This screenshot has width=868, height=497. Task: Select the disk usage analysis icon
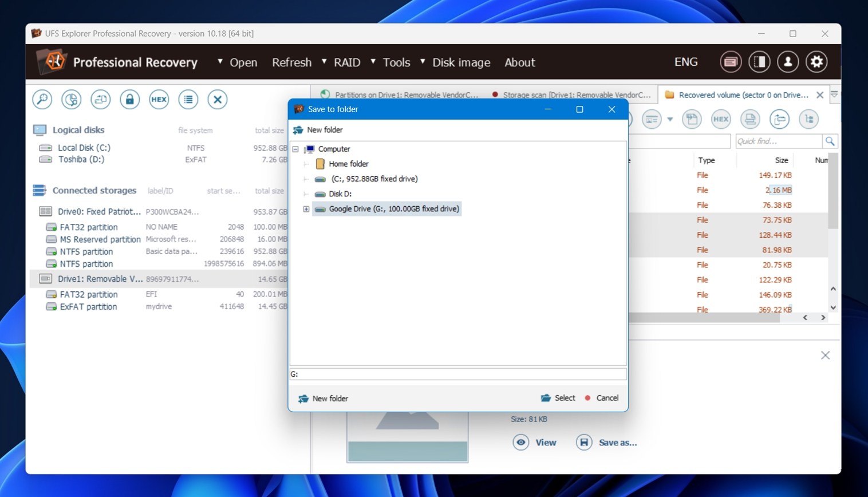[x=71, y=99]
